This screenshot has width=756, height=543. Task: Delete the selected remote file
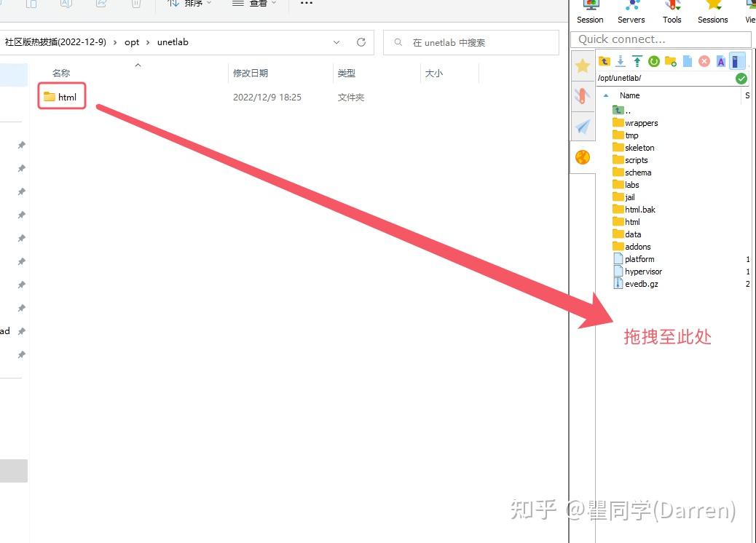tap(704, 61)
